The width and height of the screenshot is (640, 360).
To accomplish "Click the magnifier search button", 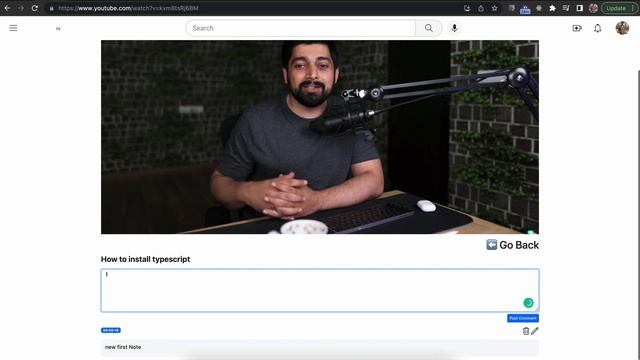I will coord(429,28).
